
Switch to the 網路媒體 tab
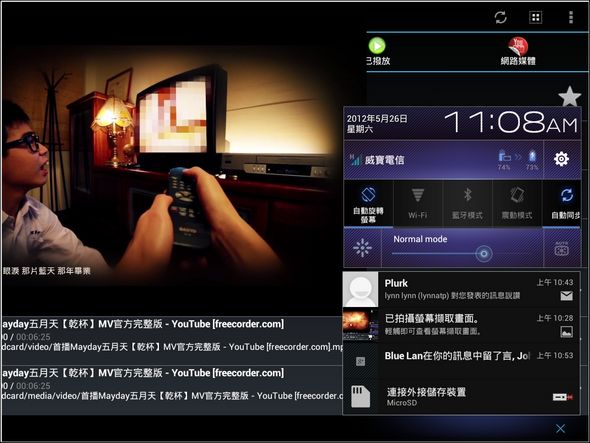(518, 52)
